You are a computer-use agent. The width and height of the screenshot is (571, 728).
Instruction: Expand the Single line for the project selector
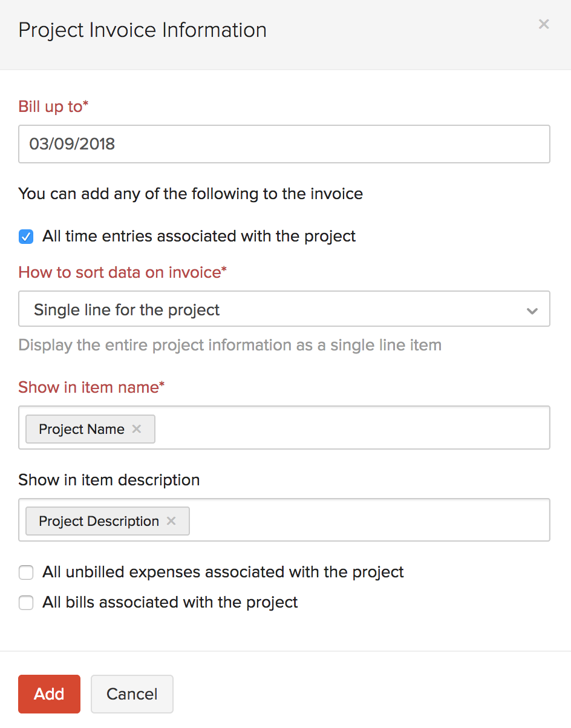[x=284, y=309]
